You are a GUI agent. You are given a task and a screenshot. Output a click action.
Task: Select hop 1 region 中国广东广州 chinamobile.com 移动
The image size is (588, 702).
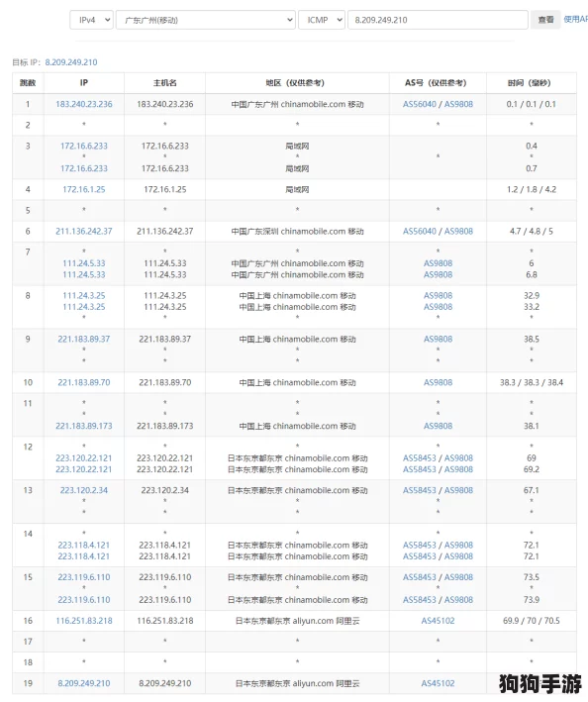pos(297,104)
